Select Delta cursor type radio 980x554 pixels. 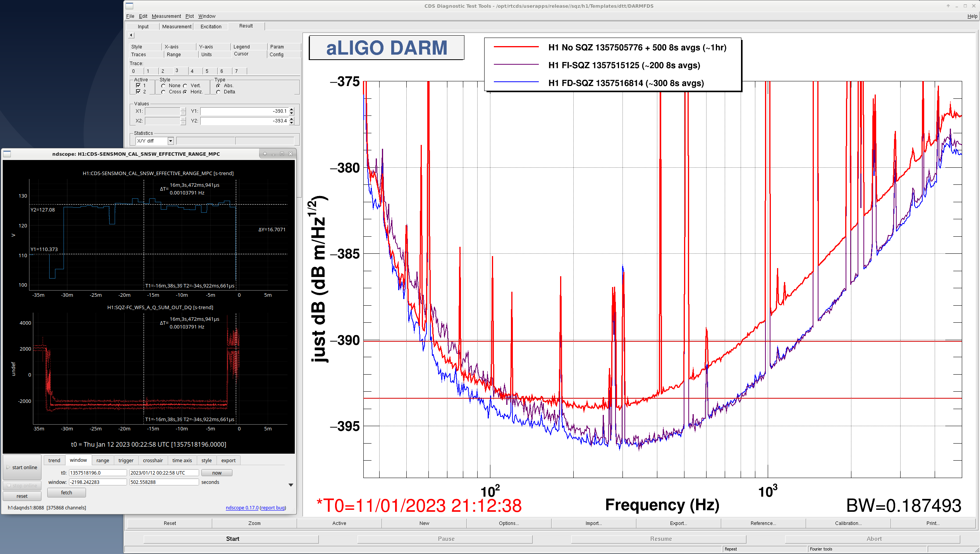(218, 92)
